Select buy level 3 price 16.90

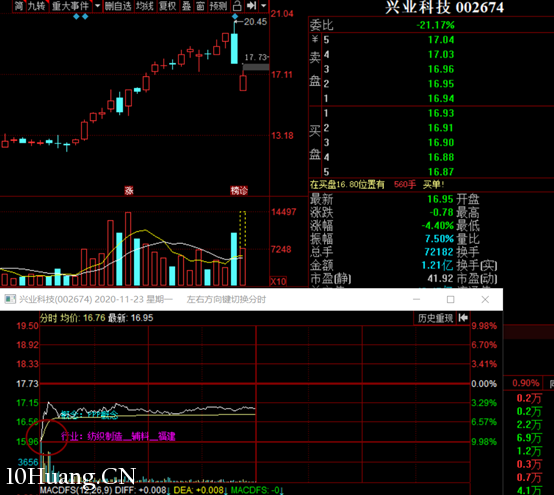pos(441,142)
